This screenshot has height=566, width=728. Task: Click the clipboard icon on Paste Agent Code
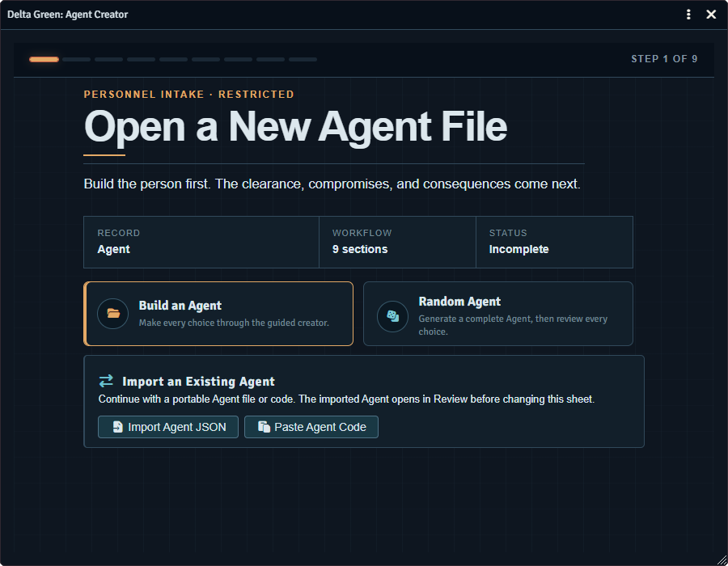pos(265,427)
